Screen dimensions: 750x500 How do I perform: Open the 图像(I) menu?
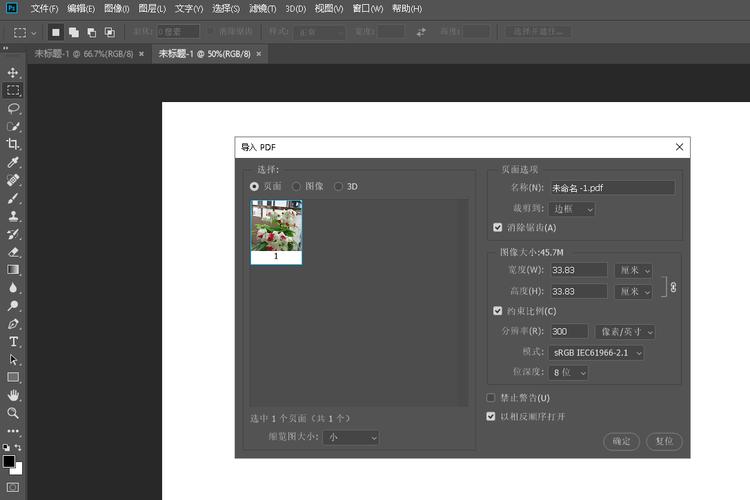point(116,9)
